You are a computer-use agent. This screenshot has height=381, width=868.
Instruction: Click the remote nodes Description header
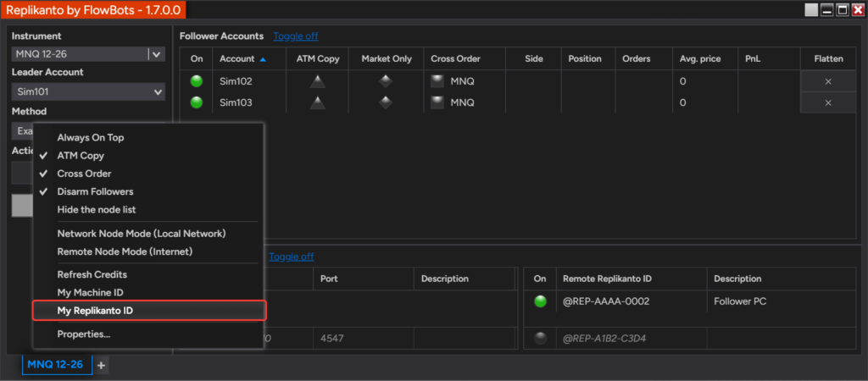click(x=782, y=279)
